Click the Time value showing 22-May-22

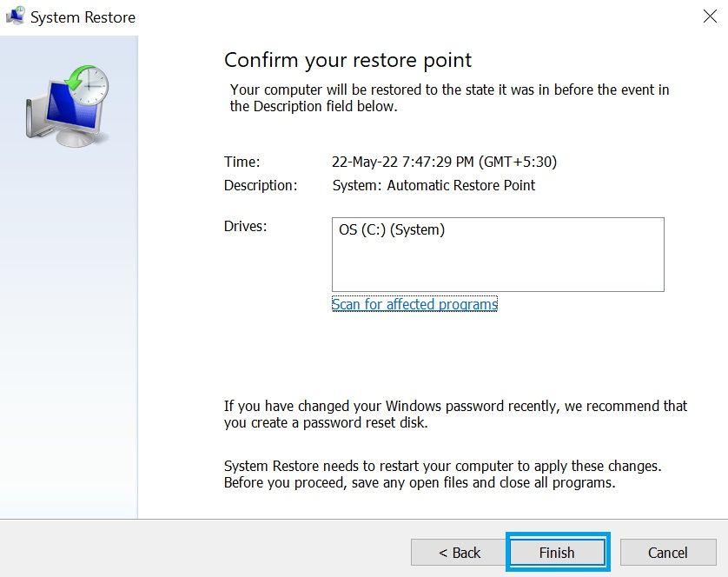click(x=444, y=162)
